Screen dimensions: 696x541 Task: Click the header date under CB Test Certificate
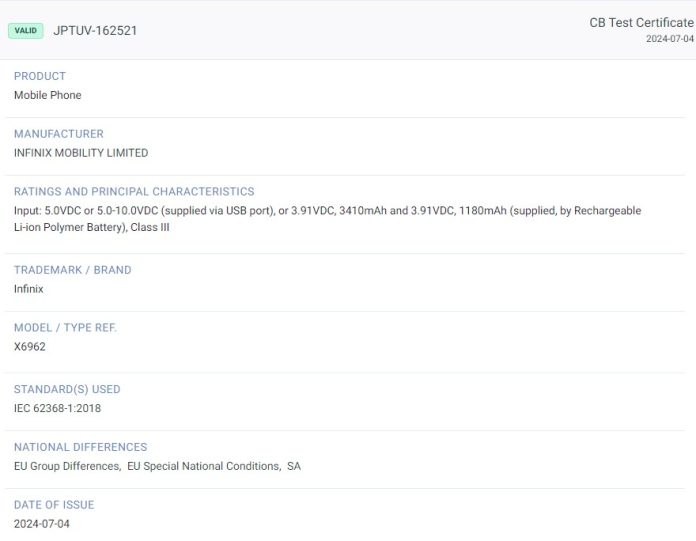coord(669,39)
